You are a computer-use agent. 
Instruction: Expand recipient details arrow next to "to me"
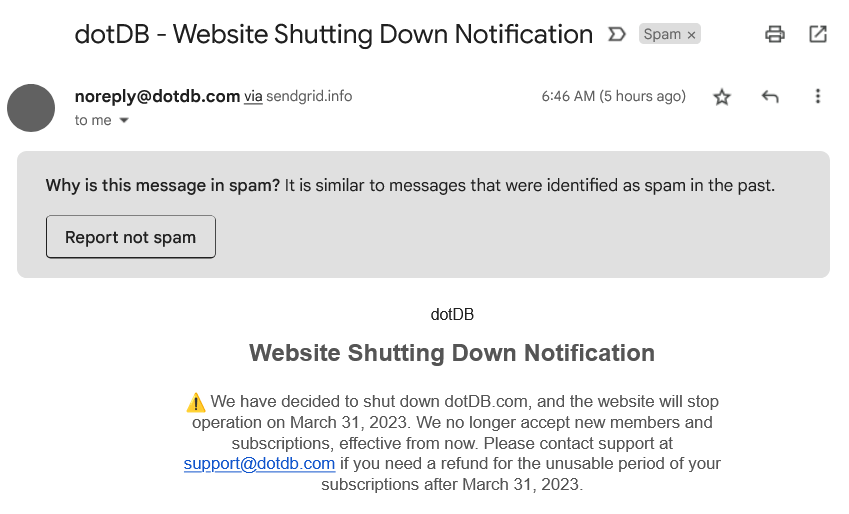tap(124, 120)
